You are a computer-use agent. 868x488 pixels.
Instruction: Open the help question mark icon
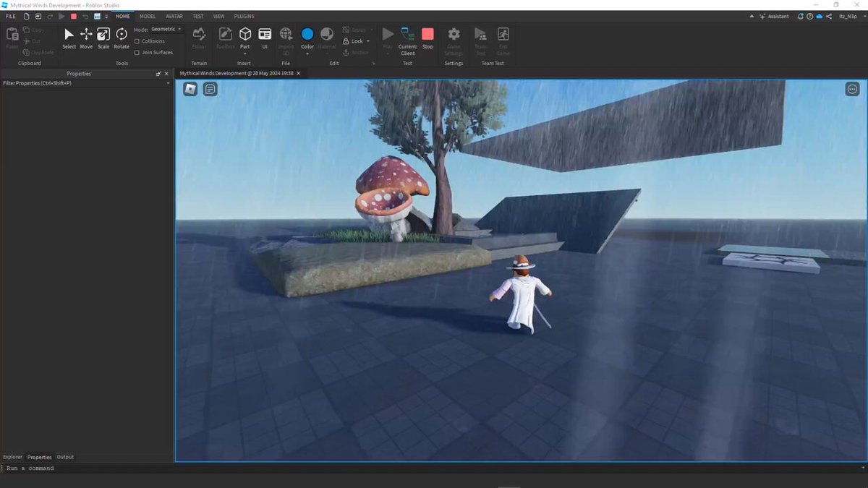809,16
